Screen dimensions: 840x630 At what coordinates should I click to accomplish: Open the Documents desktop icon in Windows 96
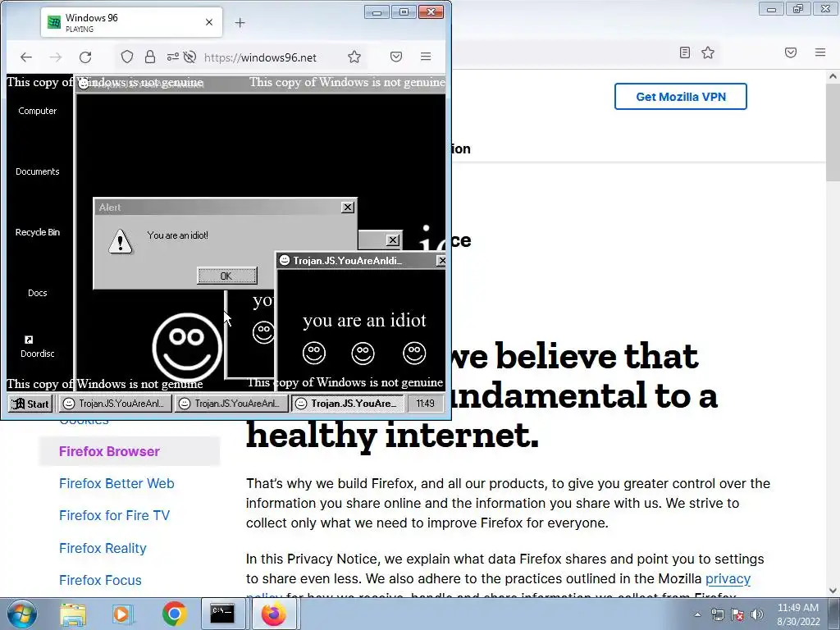pyautogui.click(x=38, y=171)
